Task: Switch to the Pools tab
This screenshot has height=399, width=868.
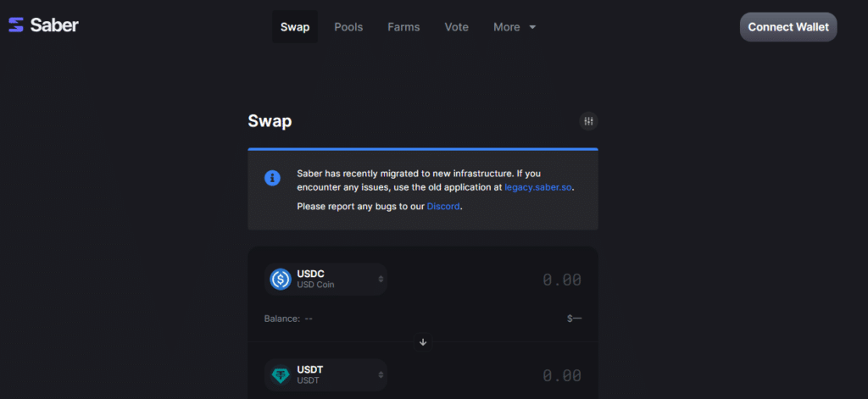Action: pos(348,27)
